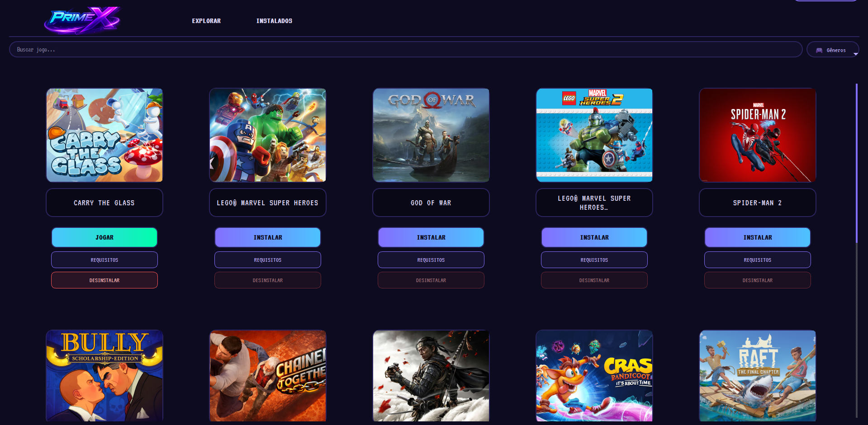Image resolution: width=868 pixels, height=425 pixels.
Task: Focus the Buscar jogo search field
Action: coord(406,50)
